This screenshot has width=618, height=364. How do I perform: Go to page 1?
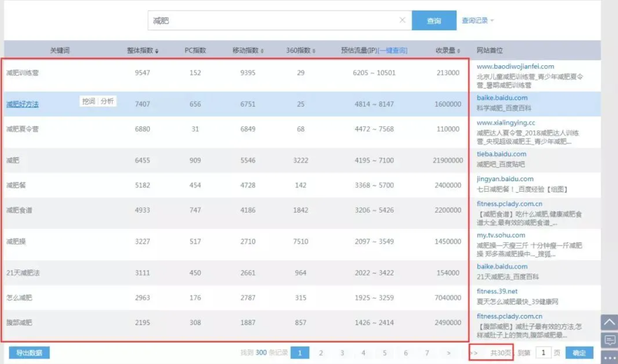coord(300,353)
